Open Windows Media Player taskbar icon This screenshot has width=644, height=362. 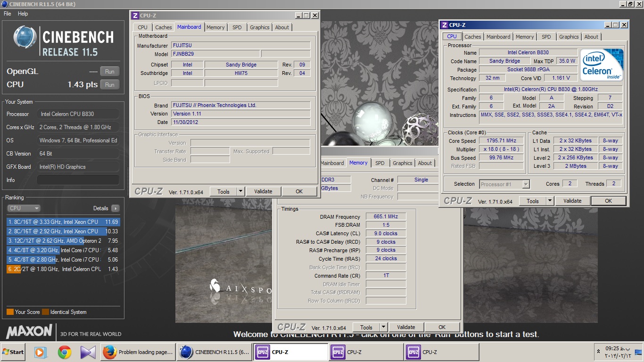point(41,352)
